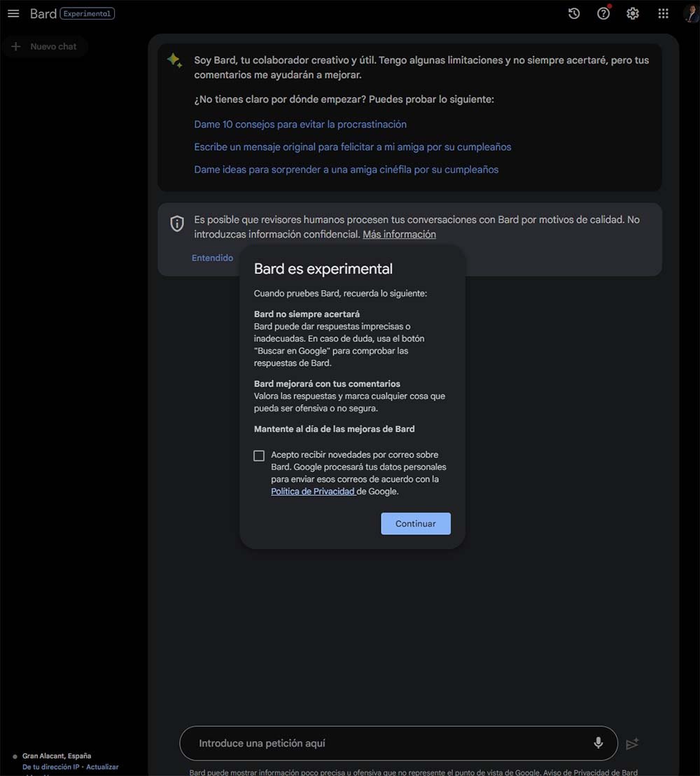
Task: Click 'Bard mejorará con tus comentarios' heading
Action: [327, 384]
